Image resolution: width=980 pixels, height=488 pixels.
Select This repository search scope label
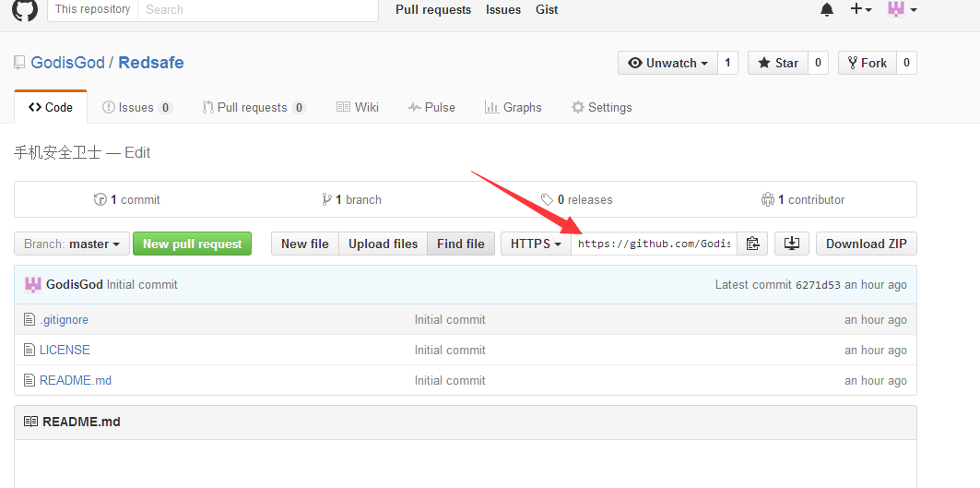click(92, 9)
